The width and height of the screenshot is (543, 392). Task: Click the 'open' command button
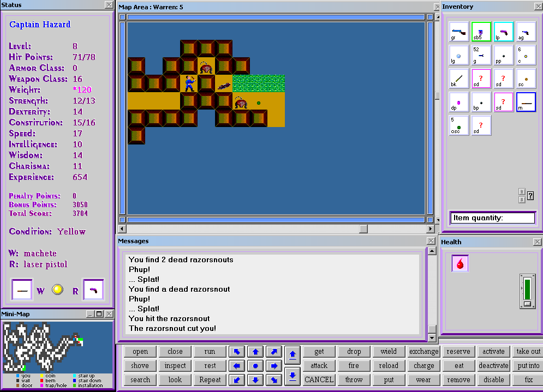tap(140, 352)
